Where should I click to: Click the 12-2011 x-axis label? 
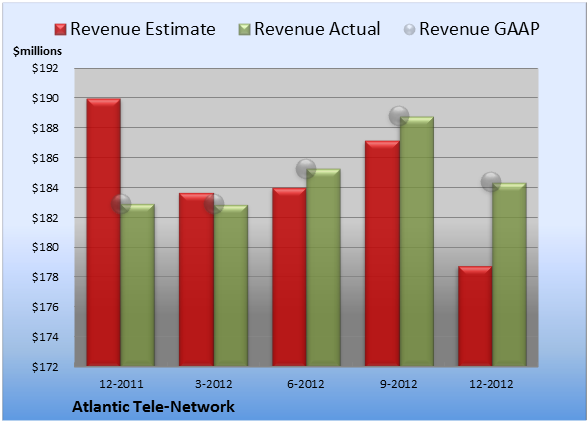(121, 384)
